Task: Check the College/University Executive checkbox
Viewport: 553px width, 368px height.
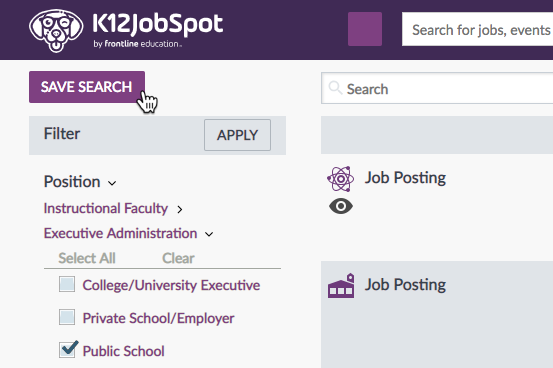Action: [67, 284]
